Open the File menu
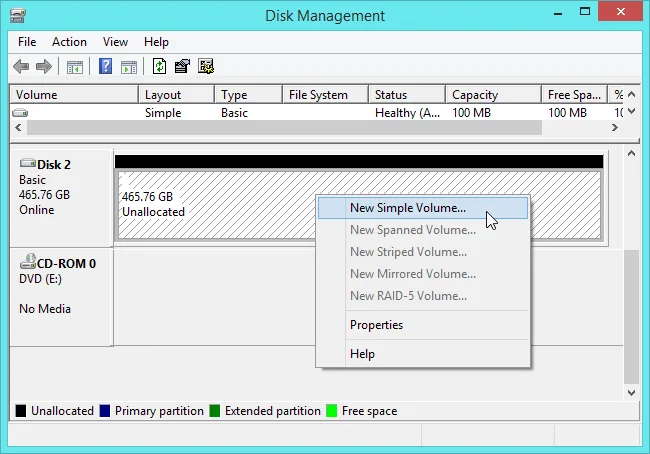Screen dimensions: 650x454 tap(27, 42)
